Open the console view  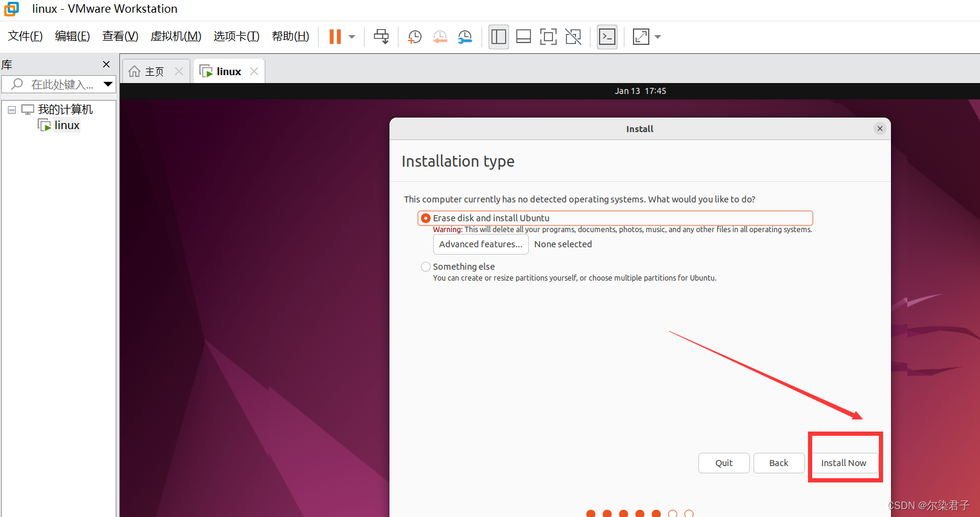pos(607,37)
